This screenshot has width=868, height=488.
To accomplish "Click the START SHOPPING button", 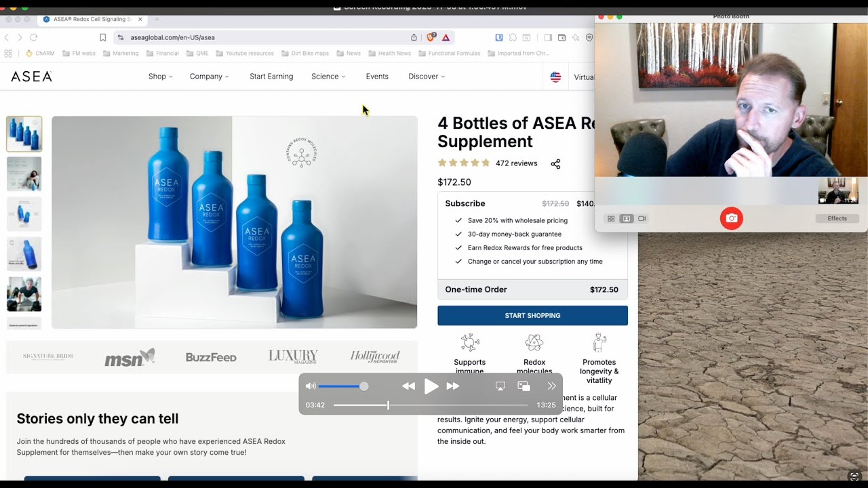I will tap(532, 315).
